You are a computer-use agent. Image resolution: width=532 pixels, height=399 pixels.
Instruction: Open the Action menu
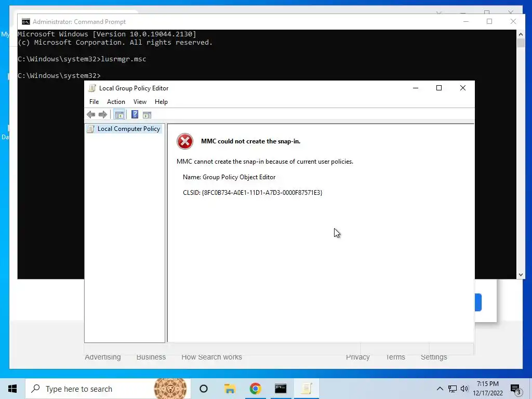pos(116,102)
